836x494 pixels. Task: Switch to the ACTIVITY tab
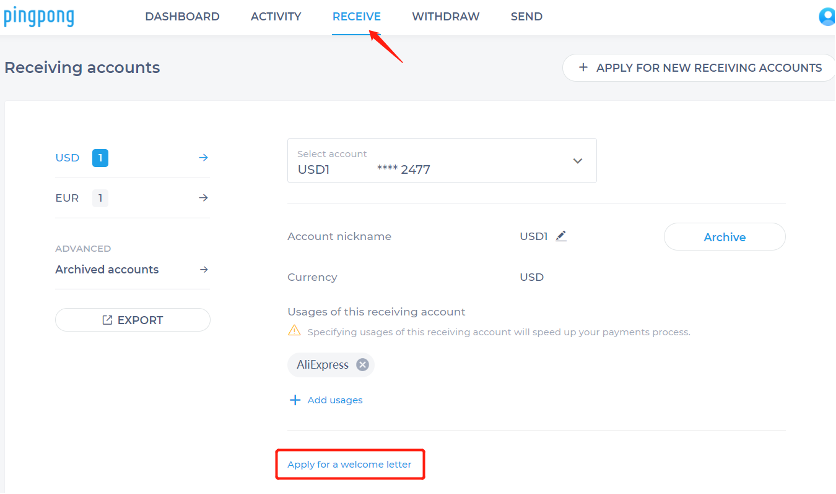point(276,17)
